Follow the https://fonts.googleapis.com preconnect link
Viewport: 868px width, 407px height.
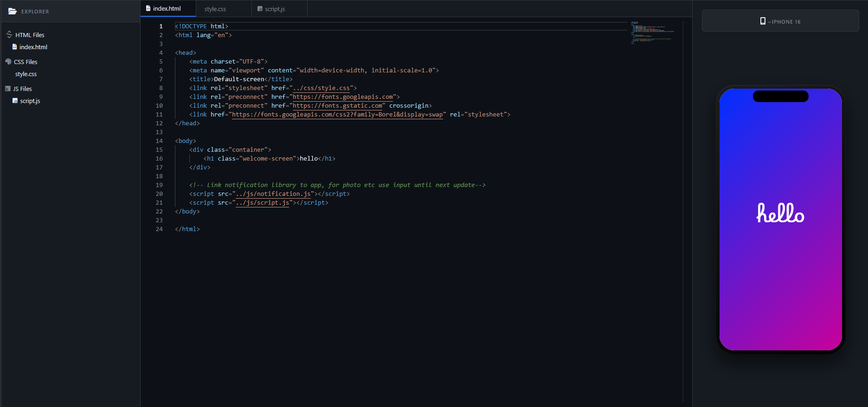pos(343,97)
